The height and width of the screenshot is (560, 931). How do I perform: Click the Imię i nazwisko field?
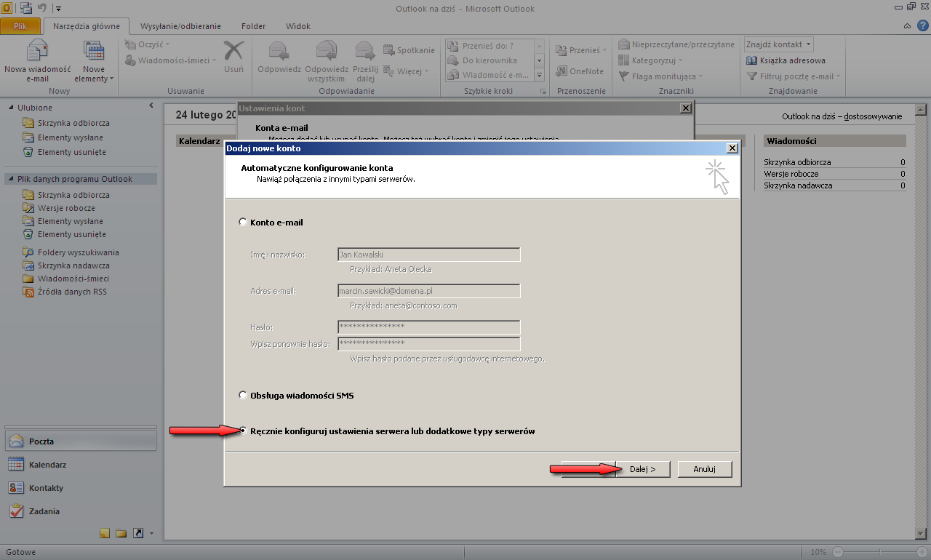click(429, 255)
